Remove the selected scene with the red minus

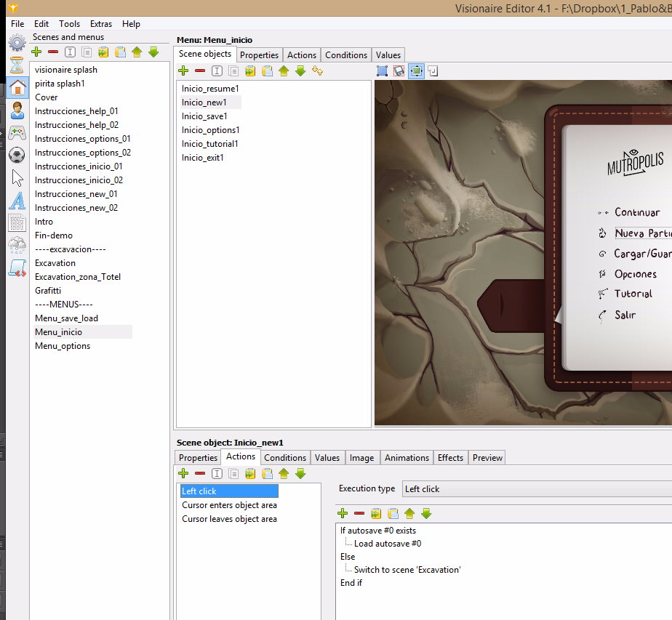[53, 52]
